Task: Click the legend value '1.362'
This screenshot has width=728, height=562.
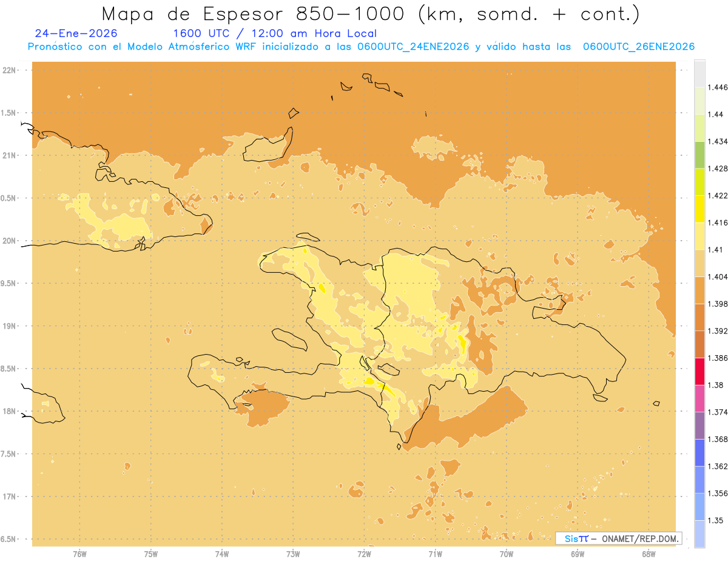Action: (718, 466)
